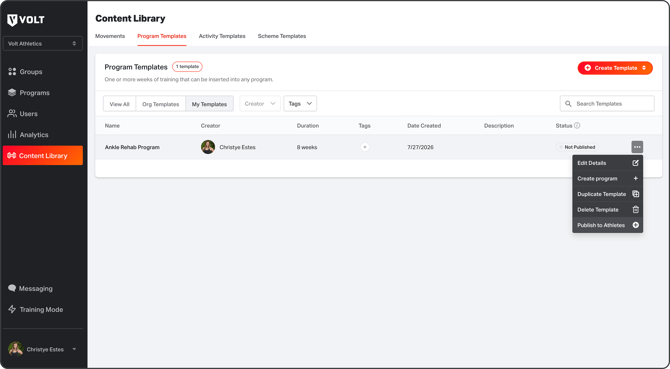Click Christye Estes avatar in the table row

click(208, 147)
